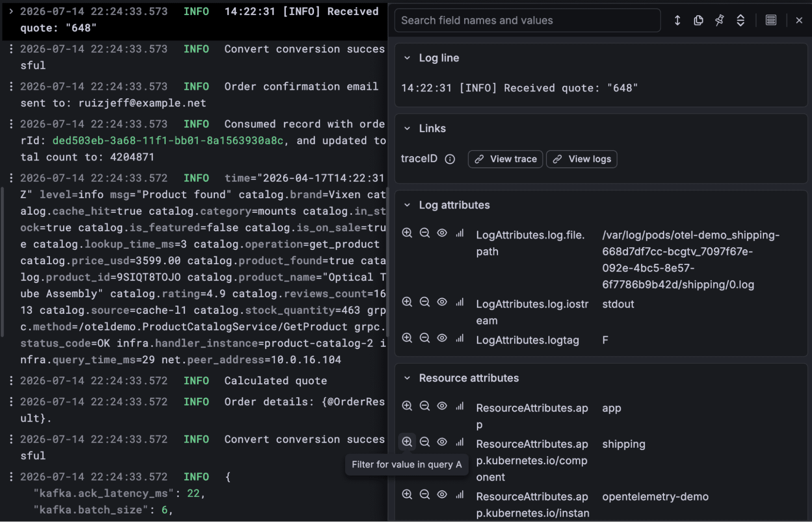812x522 pixels.
Task: Toggle eye icon for opentelemetry-demo instance row
Action: tap(442, 494)
